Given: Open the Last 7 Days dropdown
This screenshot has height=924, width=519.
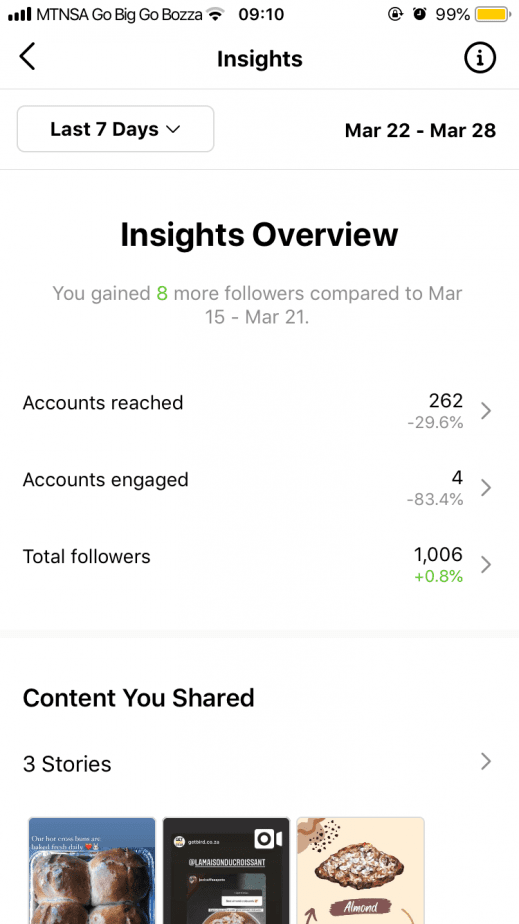Looking at the screenshot, I should [115, 129].
